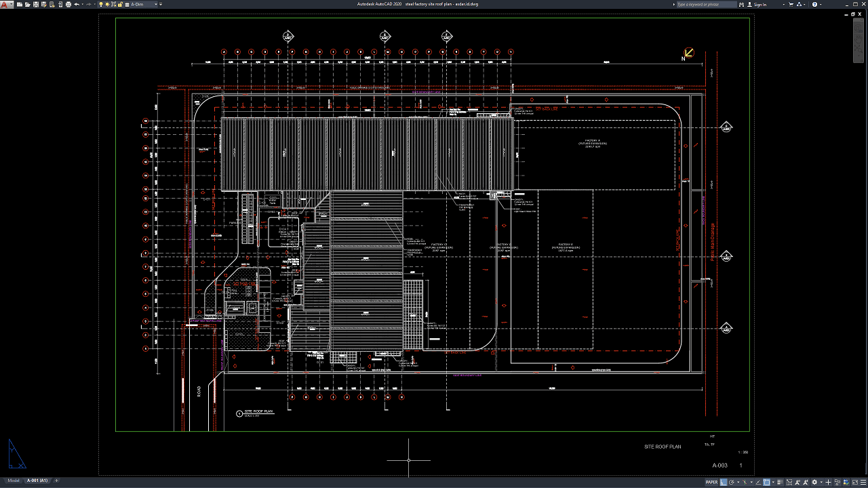Undo the last action

(77, 4)
